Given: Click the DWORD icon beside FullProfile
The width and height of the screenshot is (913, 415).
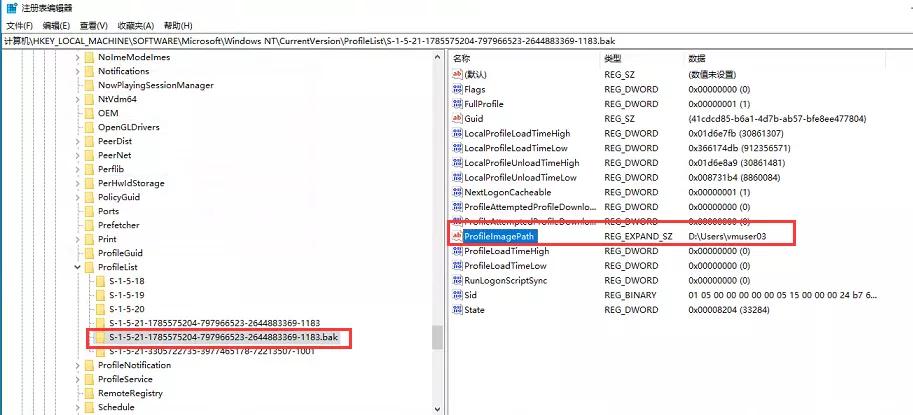Looking at the screenshot, I should coord(457,104).
